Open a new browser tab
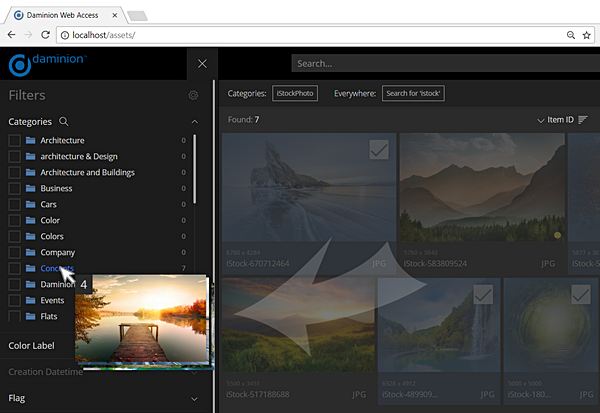This screenshot has height=413, width=600. 137,16
